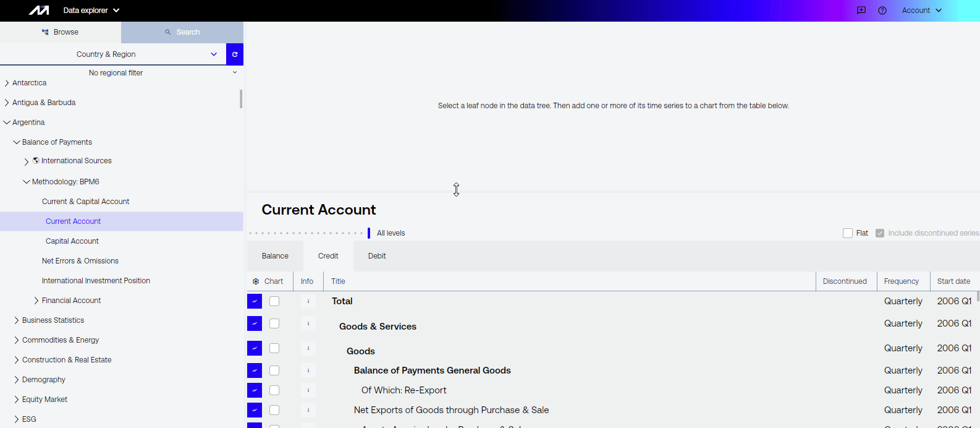Check the box for Goods row
Screen dimensions: 980x428
click(x=274, y=348)
